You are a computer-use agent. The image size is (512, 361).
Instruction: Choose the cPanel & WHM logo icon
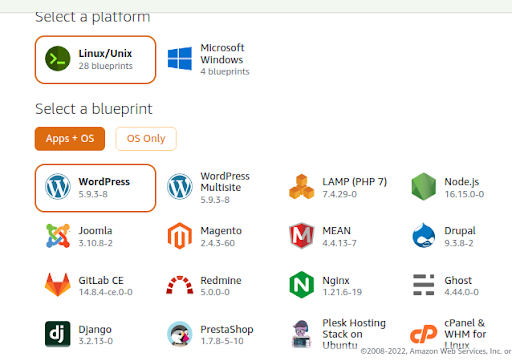click(x=424, y=334)
